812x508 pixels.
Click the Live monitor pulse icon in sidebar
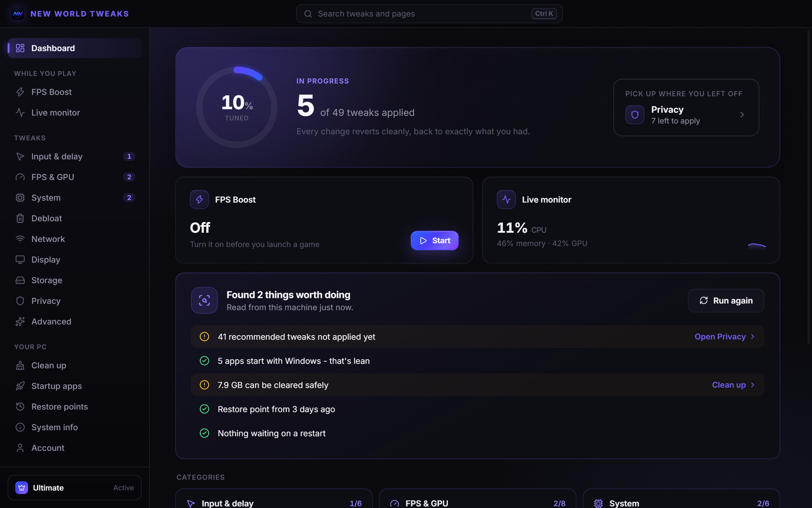20,112
